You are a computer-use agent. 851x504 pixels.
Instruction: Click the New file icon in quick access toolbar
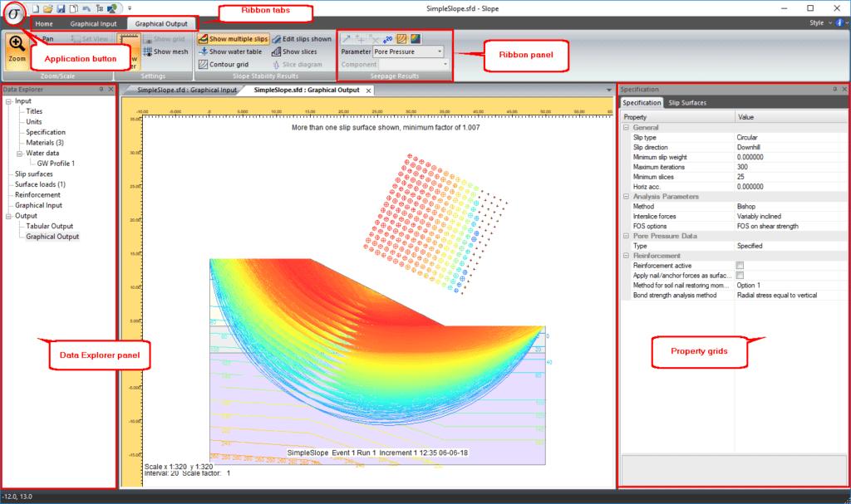click(36, 8)
